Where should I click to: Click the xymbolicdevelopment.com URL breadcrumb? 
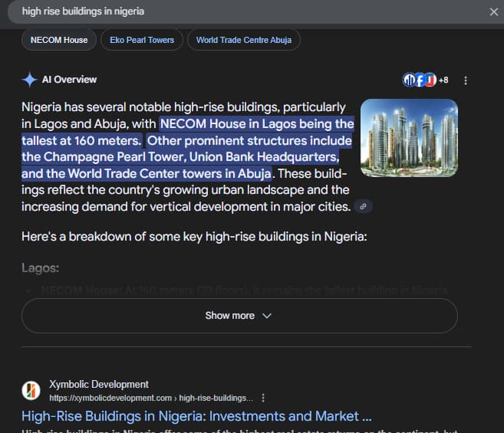(150, 399)
